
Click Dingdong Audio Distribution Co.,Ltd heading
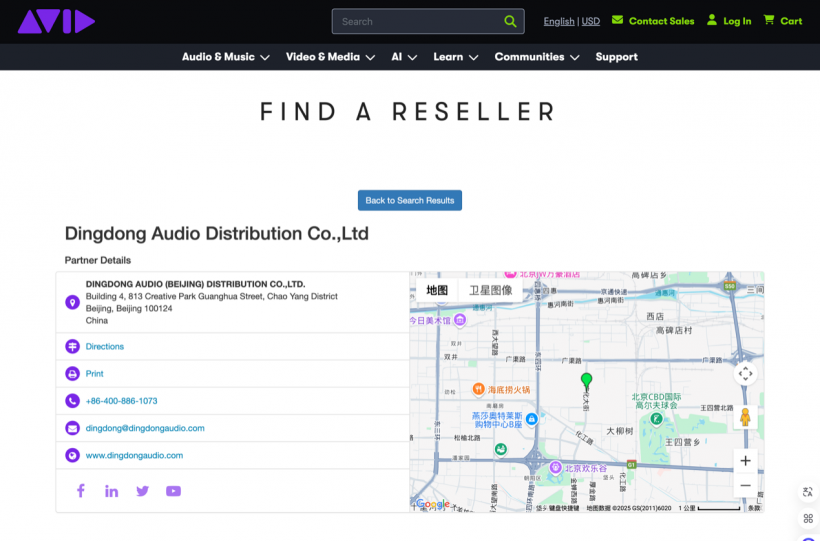pyautogui.click(x=217, y=233)
